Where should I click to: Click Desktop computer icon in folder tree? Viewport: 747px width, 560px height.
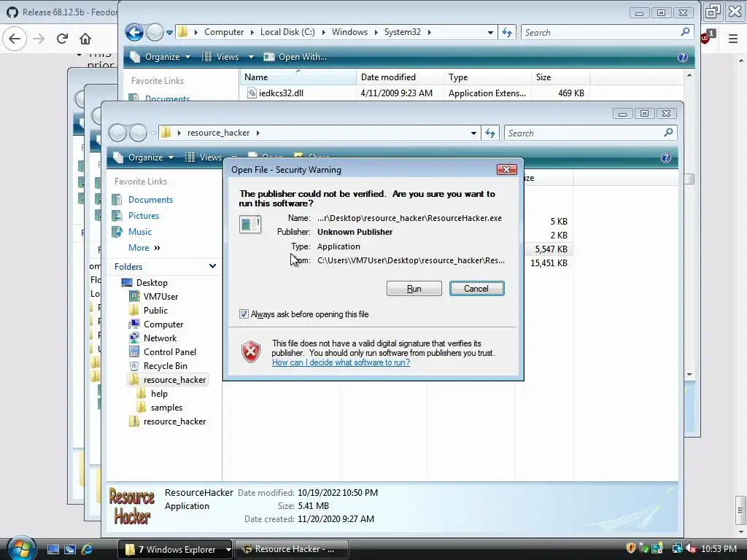point(127,282)
